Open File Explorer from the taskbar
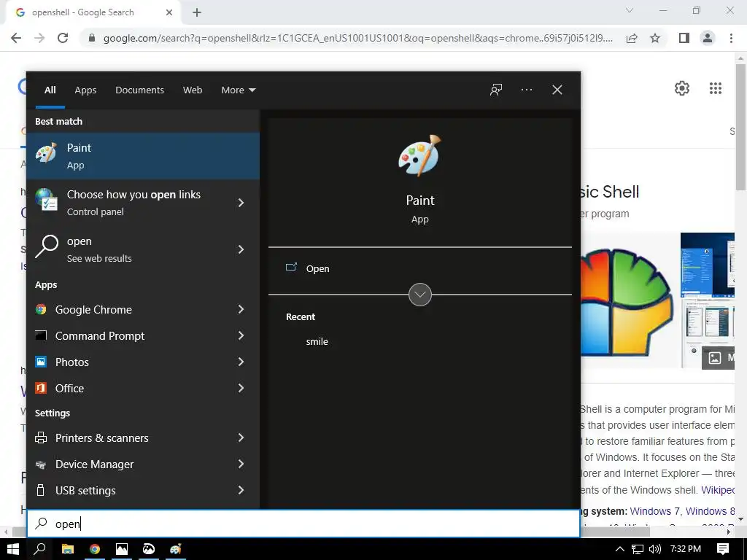Image resolution: width=747 pixels, height=560 pixels. pos(68,549)
